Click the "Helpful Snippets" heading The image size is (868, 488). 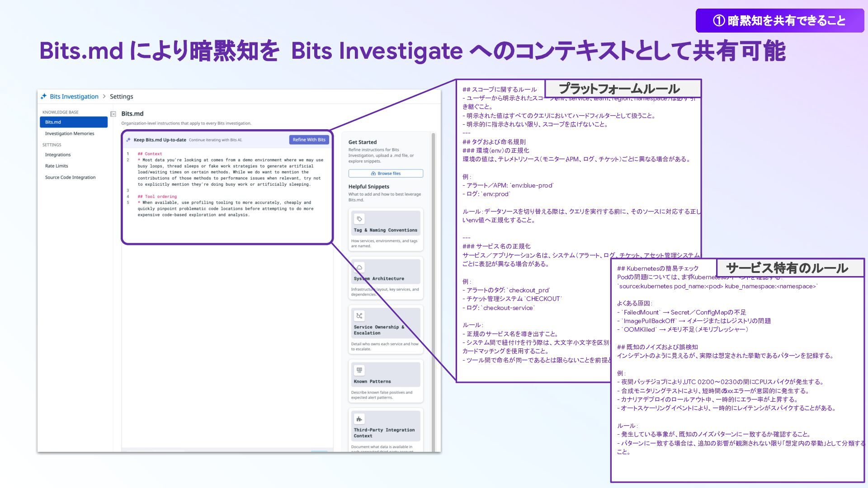(369, 186)
